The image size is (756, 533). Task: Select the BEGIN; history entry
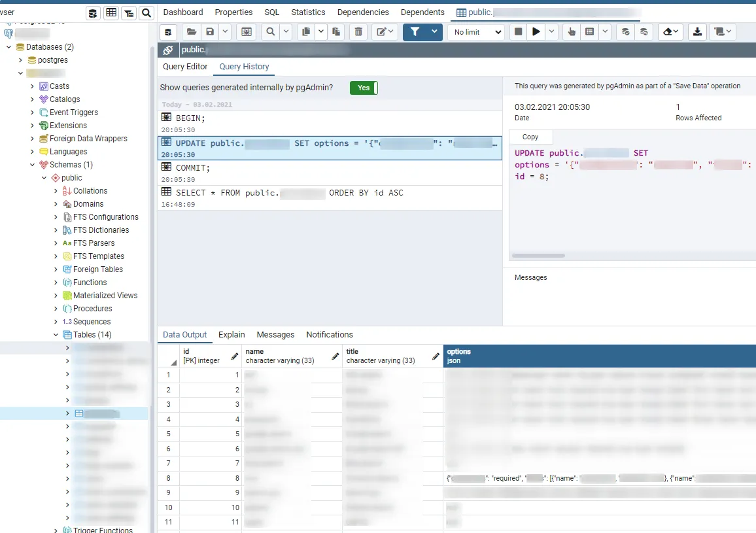[330, 124]
